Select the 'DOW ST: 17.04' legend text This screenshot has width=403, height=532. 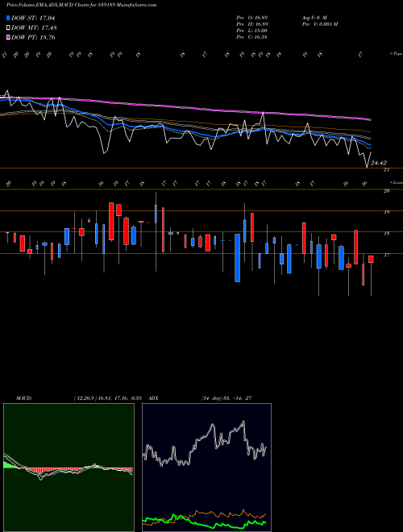tap(33, 18)
